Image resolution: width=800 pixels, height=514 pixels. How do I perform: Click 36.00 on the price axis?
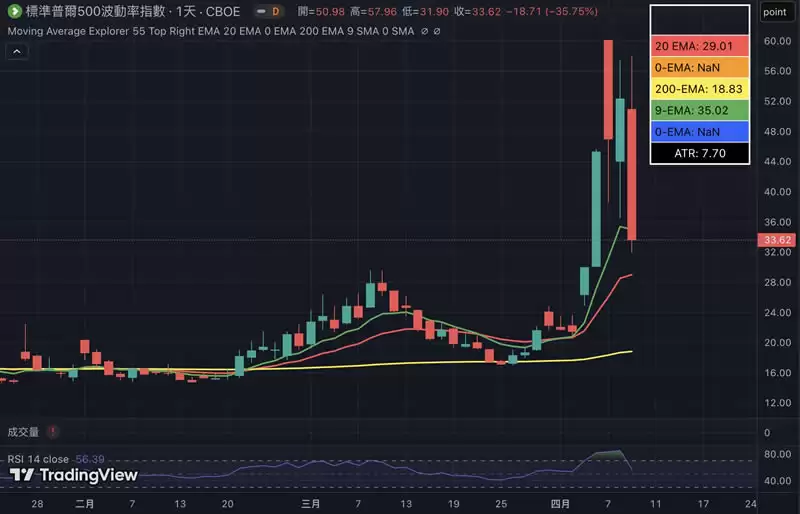click(x=778, y=222)
